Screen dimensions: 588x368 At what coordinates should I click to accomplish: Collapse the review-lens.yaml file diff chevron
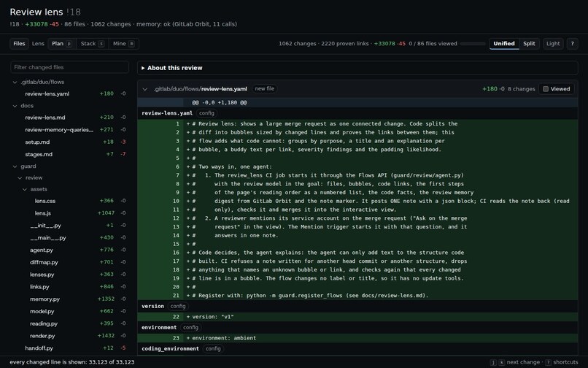(144, 89)
